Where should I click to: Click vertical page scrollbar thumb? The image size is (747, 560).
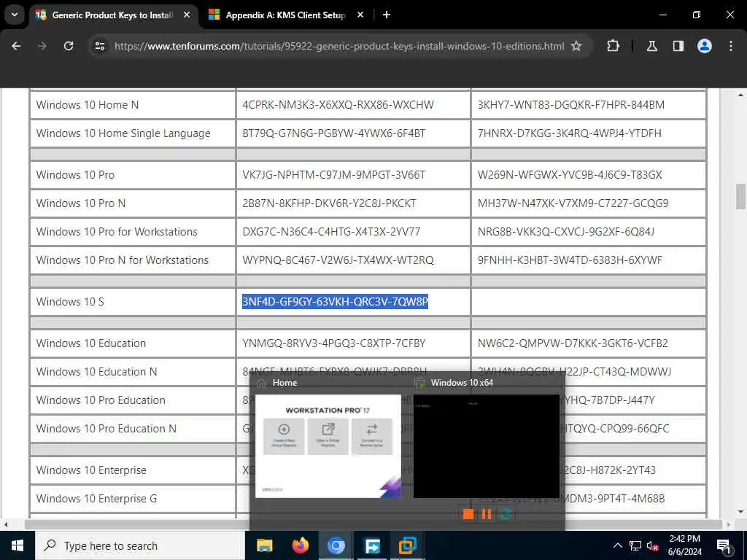(x=740, y=196)
